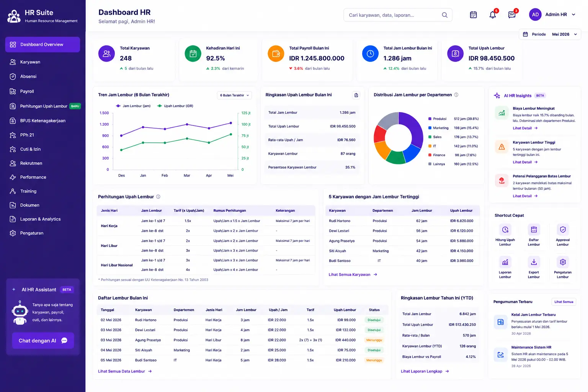Screen dimensions: 588x392
Task: Click the Biaya Lembur Meningkat insight icon
Action: tap(501, 113)
